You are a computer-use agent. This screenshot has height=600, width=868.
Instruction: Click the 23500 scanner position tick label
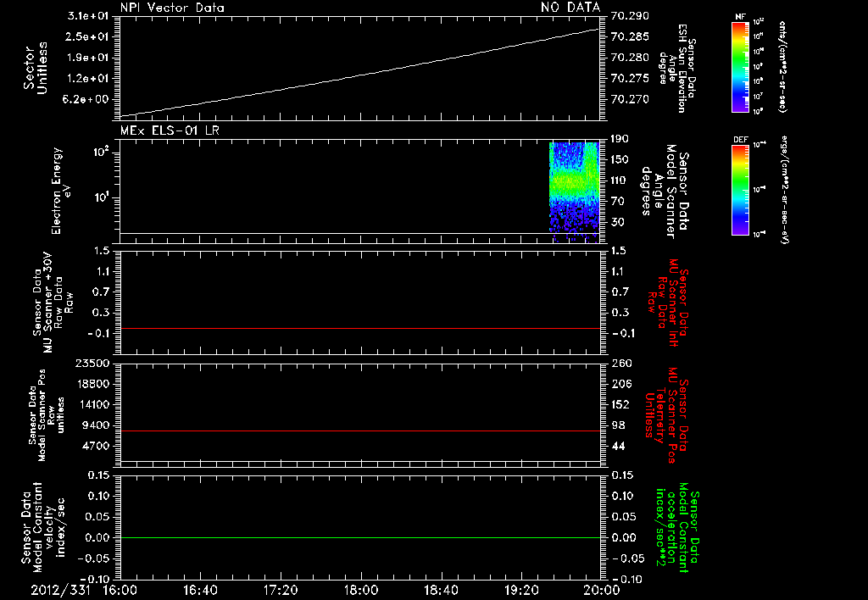click(x=92, y=363)
